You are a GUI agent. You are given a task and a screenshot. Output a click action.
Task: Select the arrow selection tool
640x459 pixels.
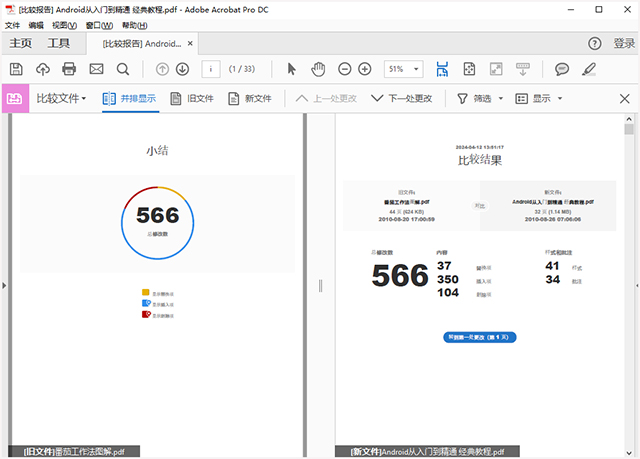[292, 69]
